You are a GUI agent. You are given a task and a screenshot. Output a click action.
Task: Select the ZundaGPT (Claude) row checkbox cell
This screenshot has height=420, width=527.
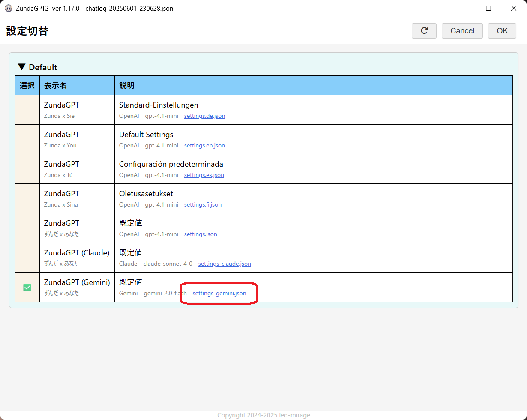[x=27, y=258]
